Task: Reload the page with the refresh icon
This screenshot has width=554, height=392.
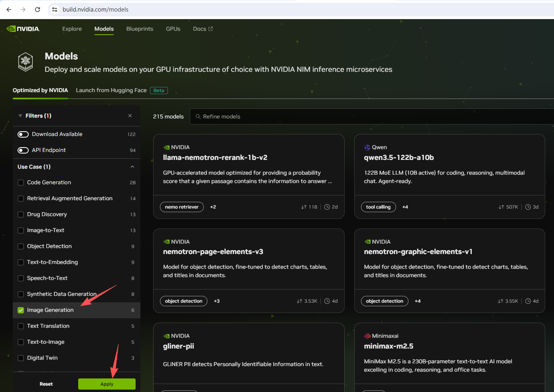Action: click(37, 10)
